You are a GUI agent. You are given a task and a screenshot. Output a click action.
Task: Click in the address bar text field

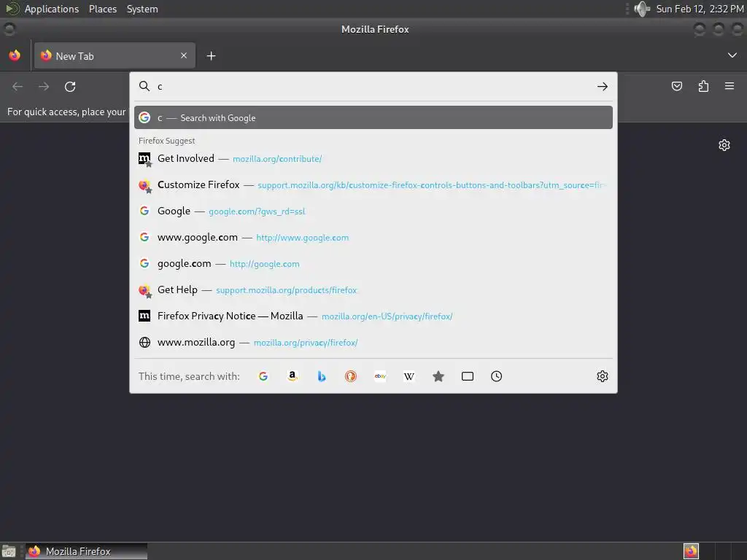coord(373,86)
